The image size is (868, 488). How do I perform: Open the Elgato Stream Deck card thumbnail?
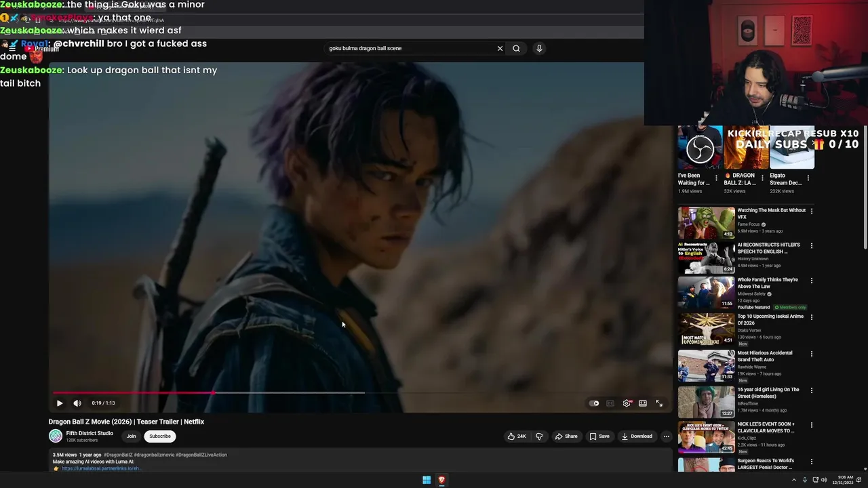791,147
